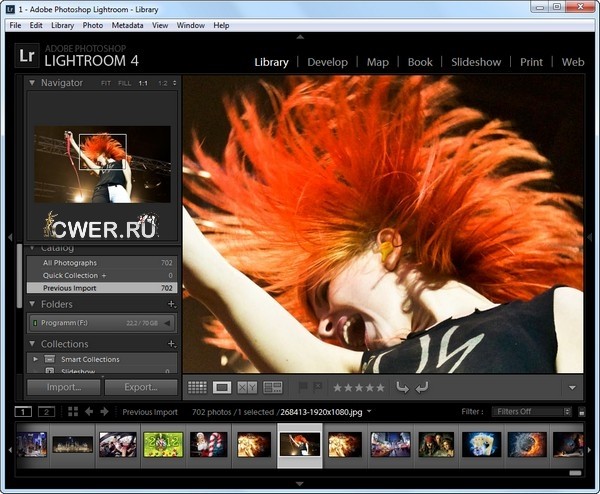Open the View menu
600x494 pixels.
pyautogui.click(x=160, y=25)
